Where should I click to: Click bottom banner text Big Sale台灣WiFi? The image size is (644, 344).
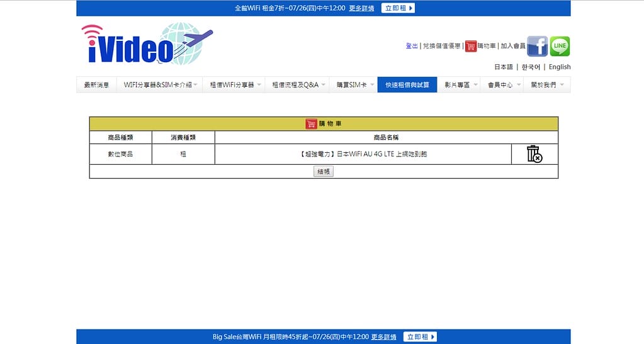pyautogui.click(x=237, y=337)
